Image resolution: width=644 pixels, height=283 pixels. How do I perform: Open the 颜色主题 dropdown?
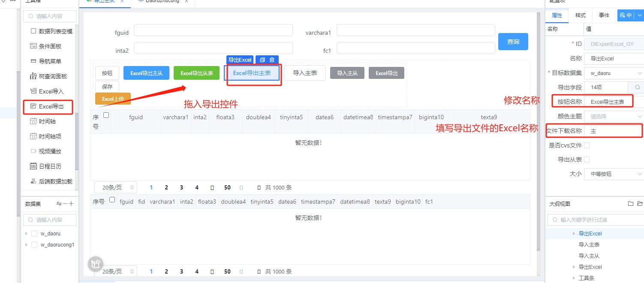point(613,116)
